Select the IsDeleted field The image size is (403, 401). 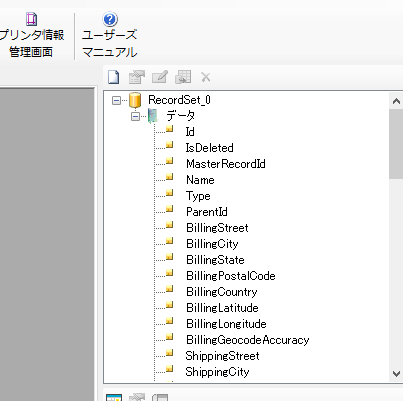tap(209, 148)
